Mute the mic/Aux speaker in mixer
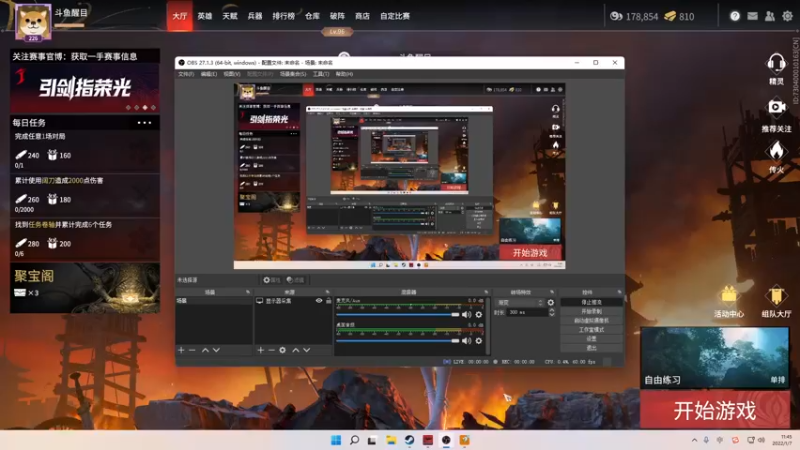This screenshot has height=450, width=800. coord(466,315)
